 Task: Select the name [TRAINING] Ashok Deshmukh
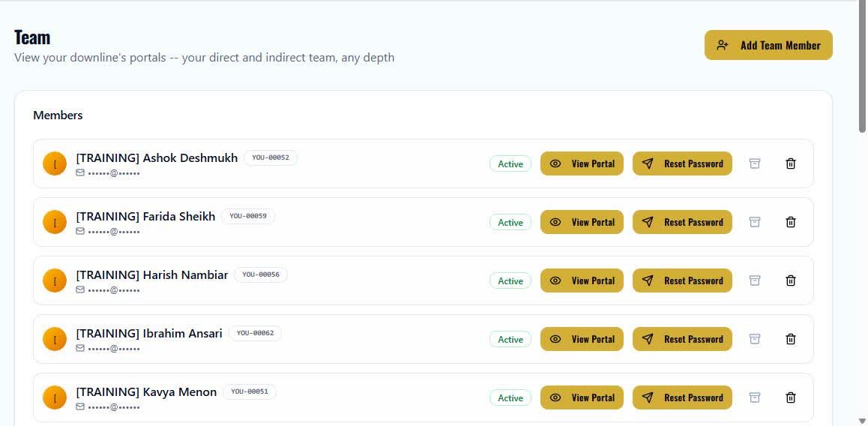[157, 158]
